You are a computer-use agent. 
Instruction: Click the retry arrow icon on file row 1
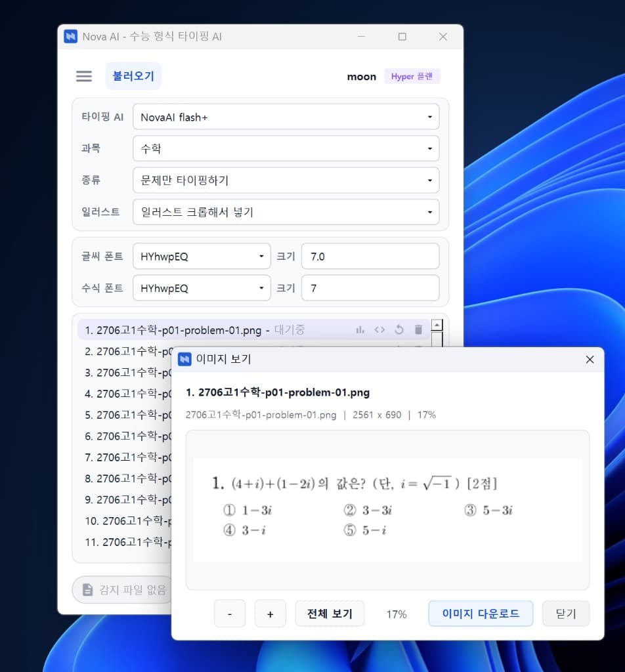coord(399,329)
